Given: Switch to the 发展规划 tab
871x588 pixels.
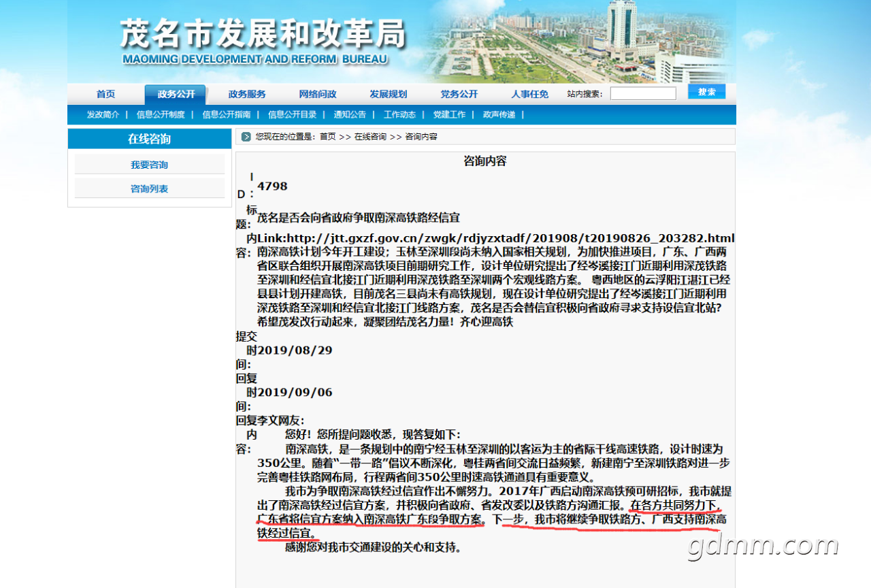Looking at the screenshot, I should click(389, 95).
